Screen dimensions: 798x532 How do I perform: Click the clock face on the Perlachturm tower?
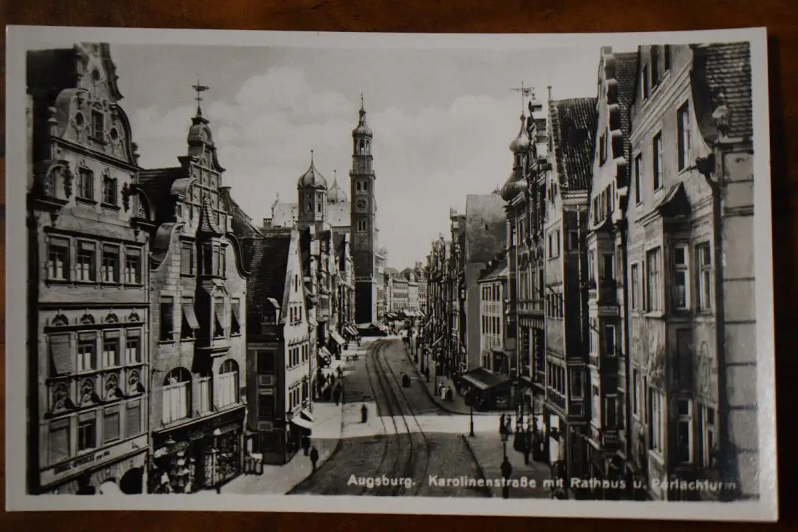click(x=362, y=204)
